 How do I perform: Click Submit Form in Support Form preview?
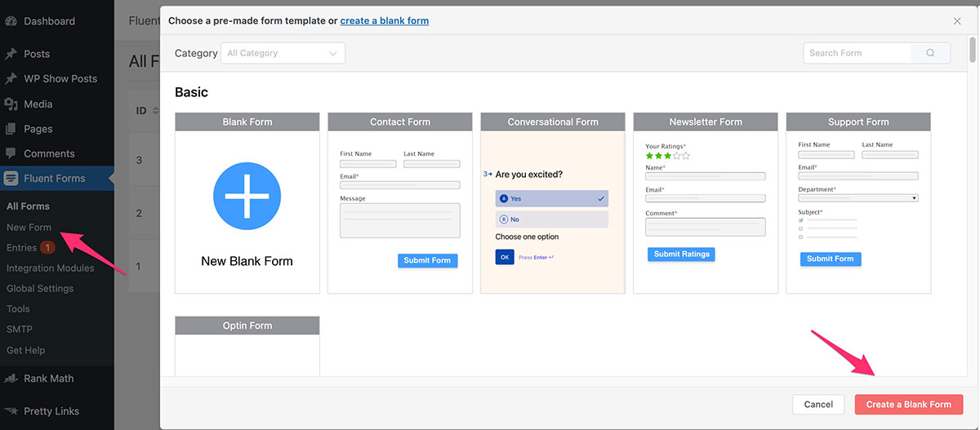(830, 259)
